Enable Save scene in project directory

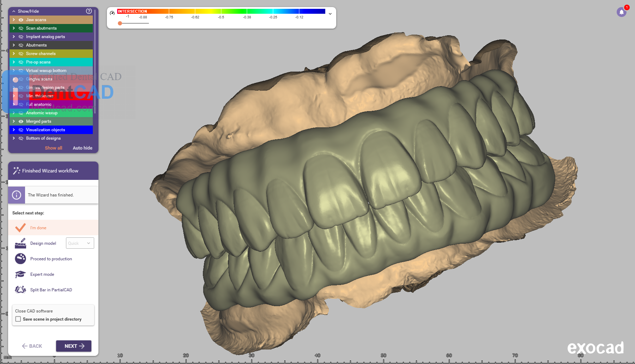(18, 319)
